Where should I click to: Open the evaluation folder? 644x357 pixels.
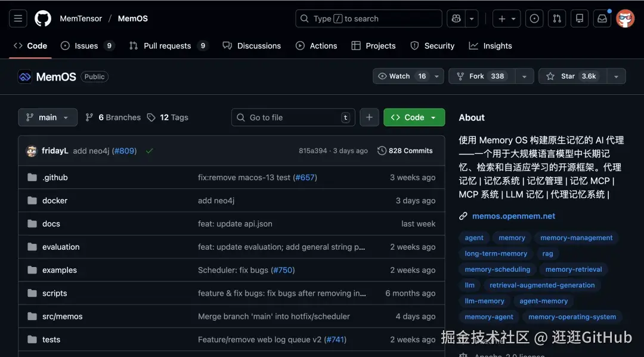[x=61, y=247]
